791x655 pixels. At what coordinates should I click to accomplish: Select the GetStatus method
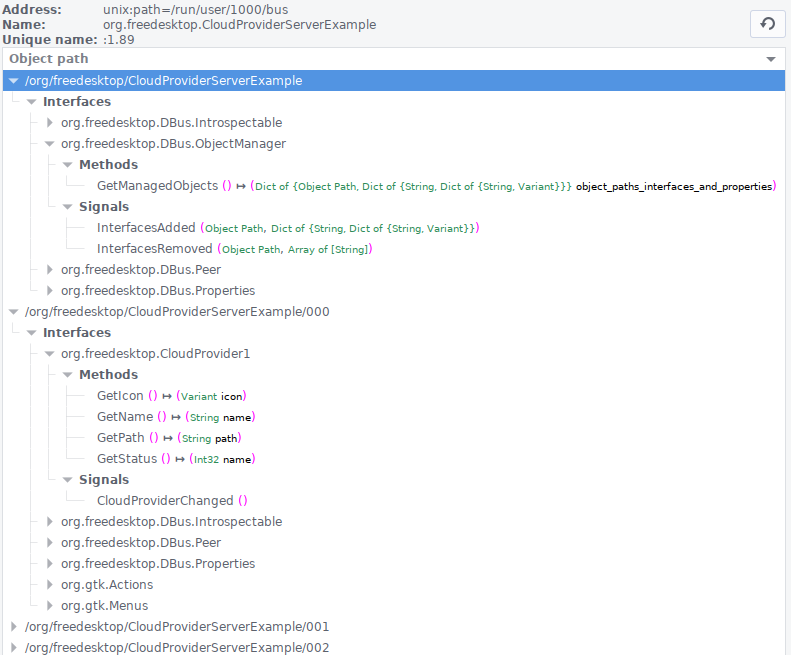(x=127, y=459)
